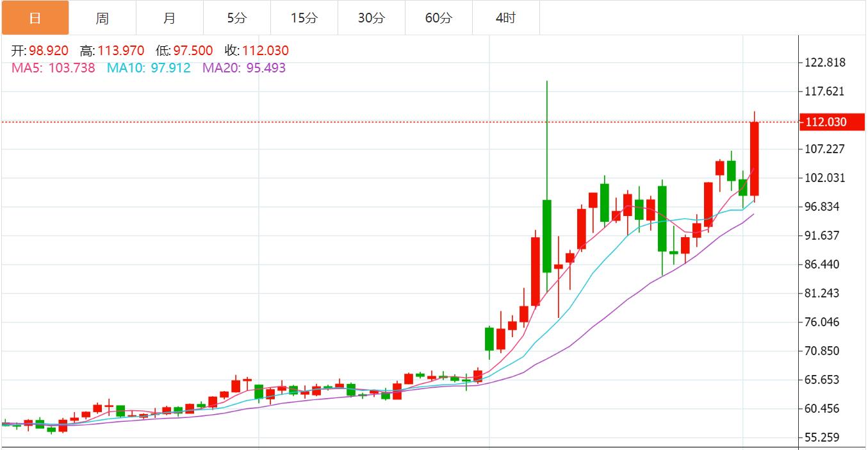Switch to the 5分 interval tab
Screen dimensions: 868x450
[x=236, y=18]
